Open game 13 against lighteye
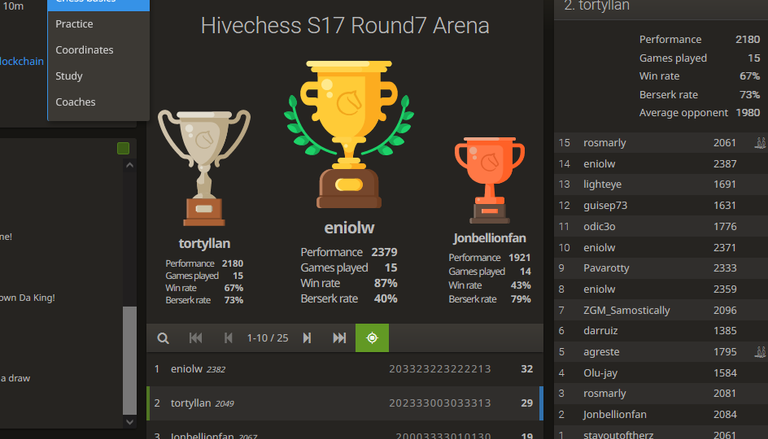 tap(661, 184)
